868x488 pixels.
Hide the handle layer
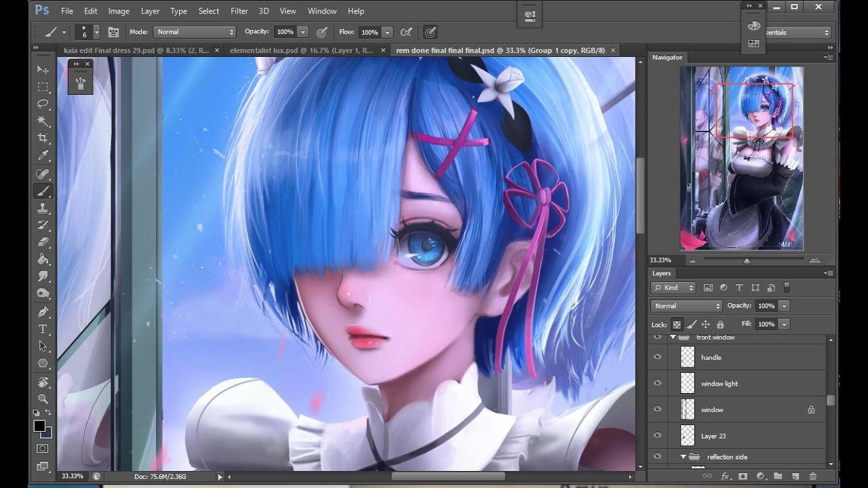[657, 357]
